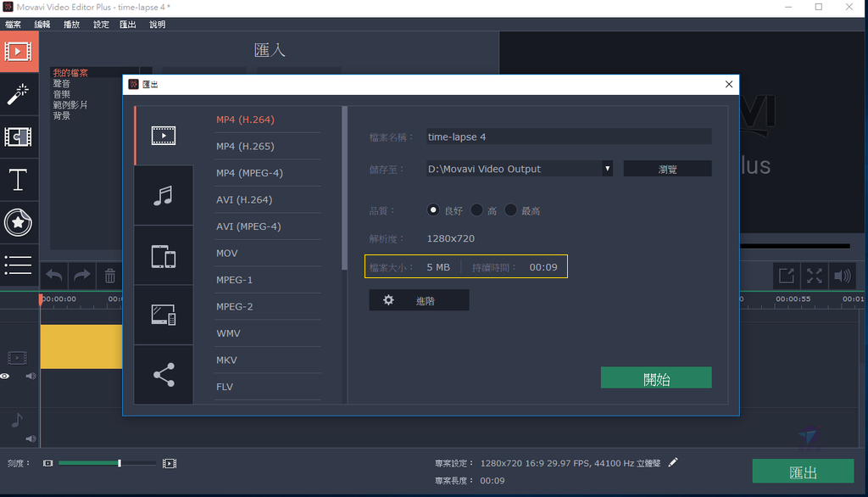This screenshot has height=497, width=868.
Task: Close the export dialog with X
Action: point(729,84)
